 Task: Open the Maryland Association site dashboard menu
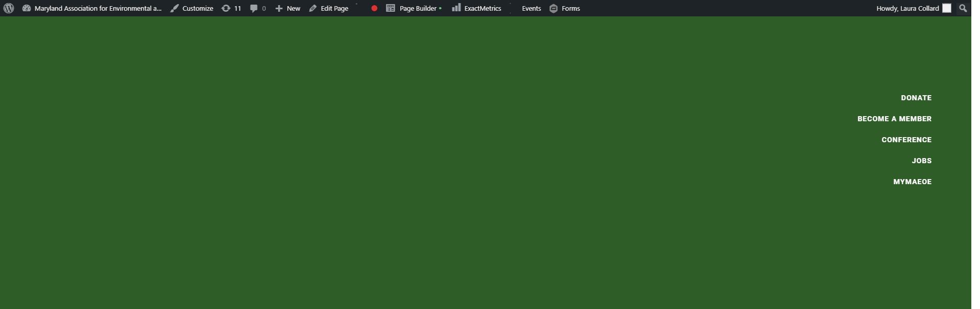click(x=92, y=8)
